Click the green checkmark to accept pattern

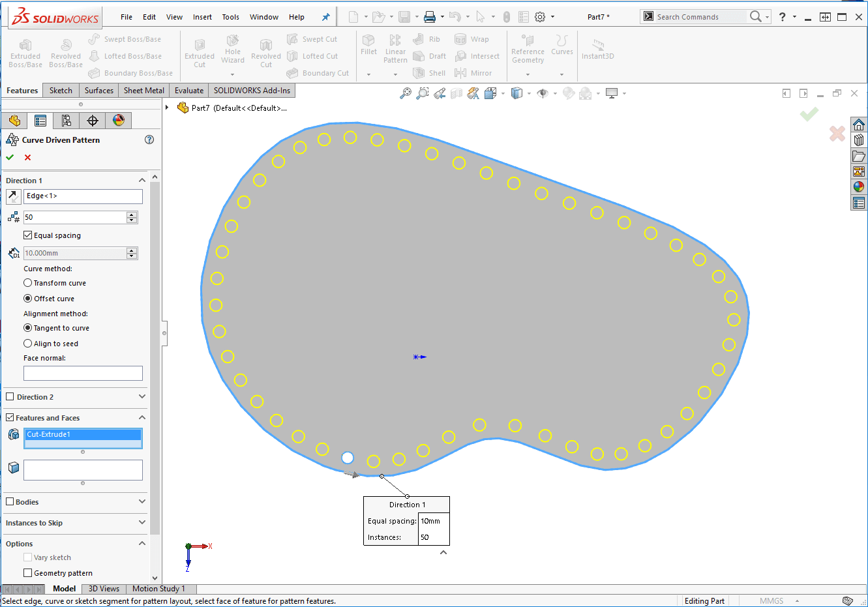tap(10, 157)
